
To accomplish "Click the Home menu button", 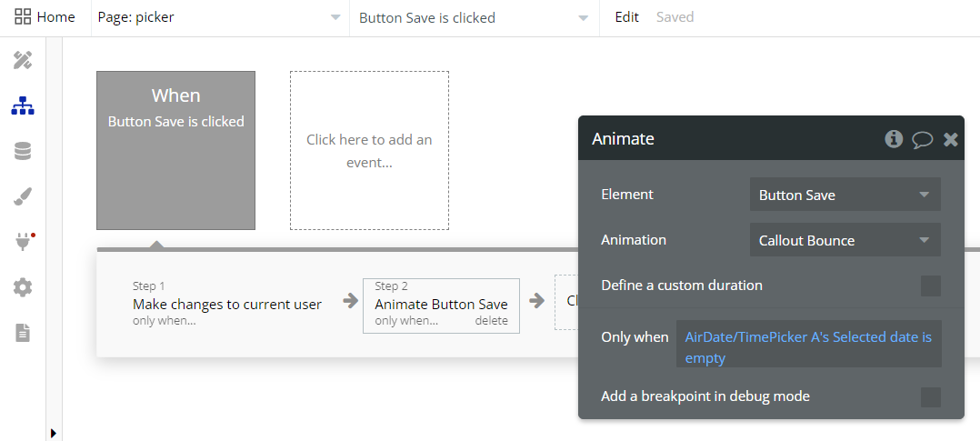I will [x=45, y=17].
